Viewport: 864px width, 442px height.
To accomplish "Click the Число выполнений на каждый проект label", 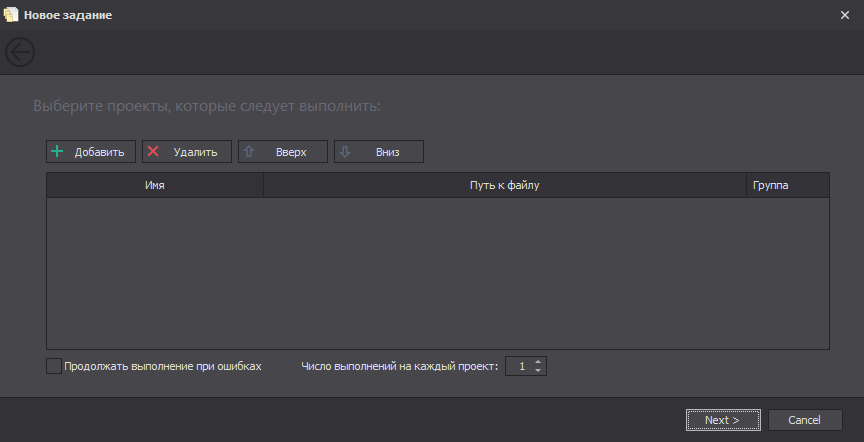I will click(x=399, y=366).
